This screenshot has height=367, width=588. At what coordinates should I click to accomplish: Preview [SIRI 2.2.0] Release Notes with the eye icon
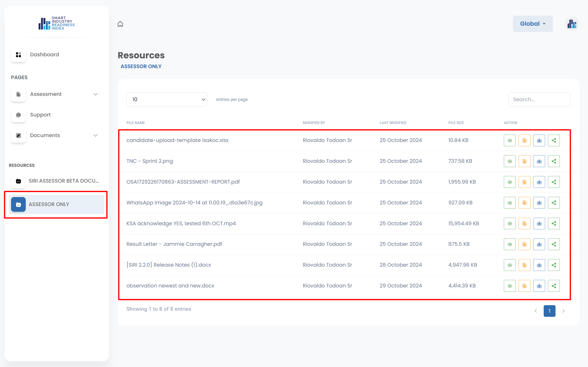pyautogui.click(x=510, y=265)
